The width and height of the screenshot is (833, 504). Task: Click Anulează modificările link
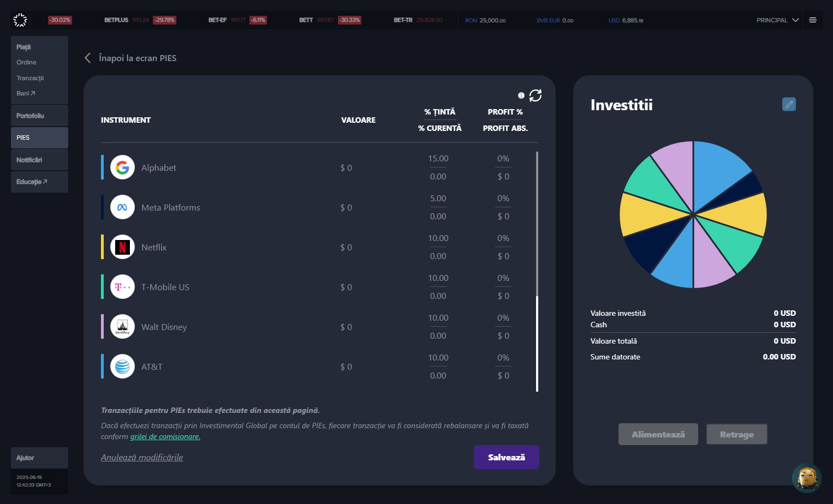[142, 457]
